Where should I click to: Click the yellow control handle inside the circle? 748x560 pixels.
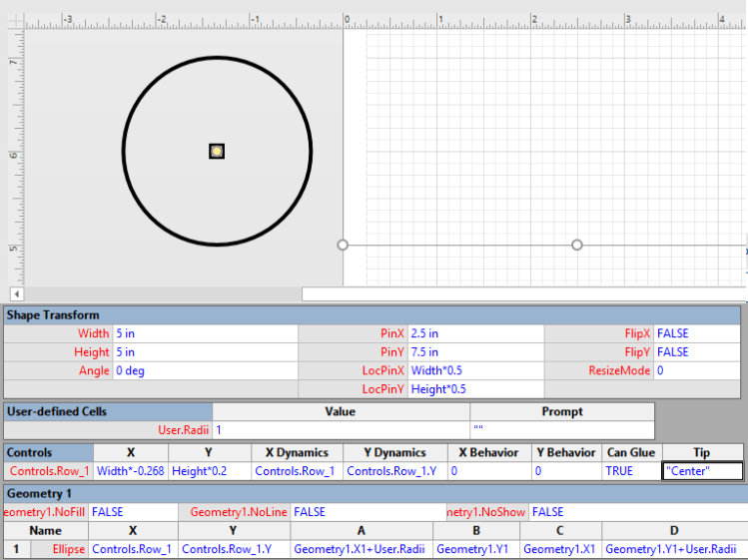click(x=217, y=151)
